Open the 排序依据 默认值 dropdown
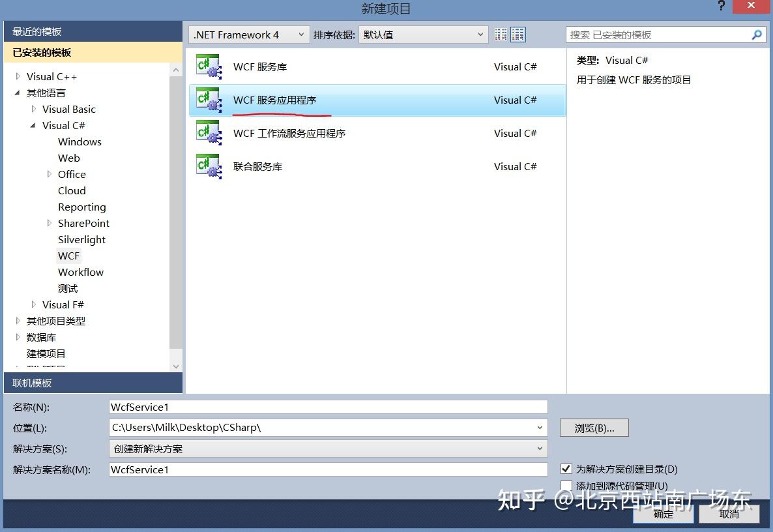Image resolution: width=773 pixels, height=532 pixels. point(424,35)
